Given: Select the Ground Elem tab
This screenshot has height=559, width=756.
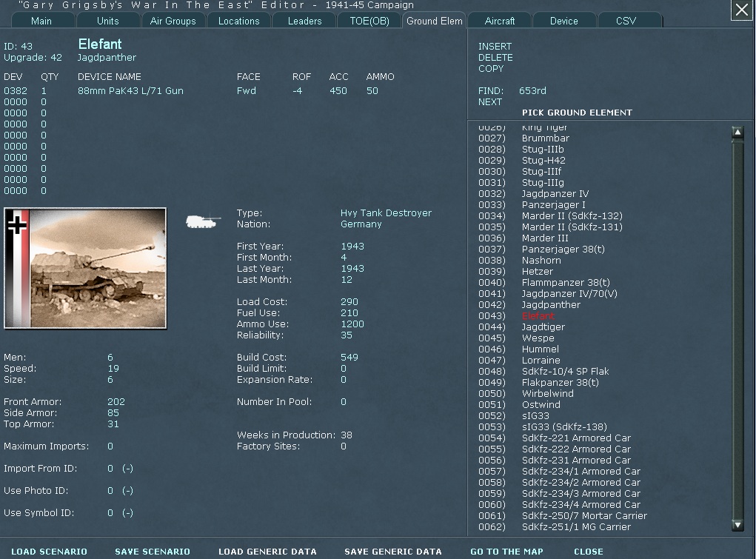Looking at the screenshot, I should (x=435, y=21).
